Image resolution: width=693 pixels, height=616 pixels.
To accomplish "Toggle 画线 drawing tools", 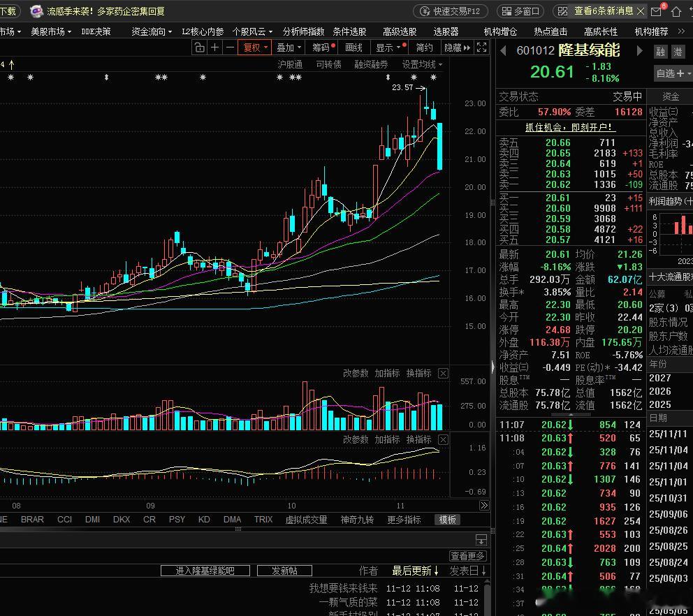I will click(x=353, y=47).
